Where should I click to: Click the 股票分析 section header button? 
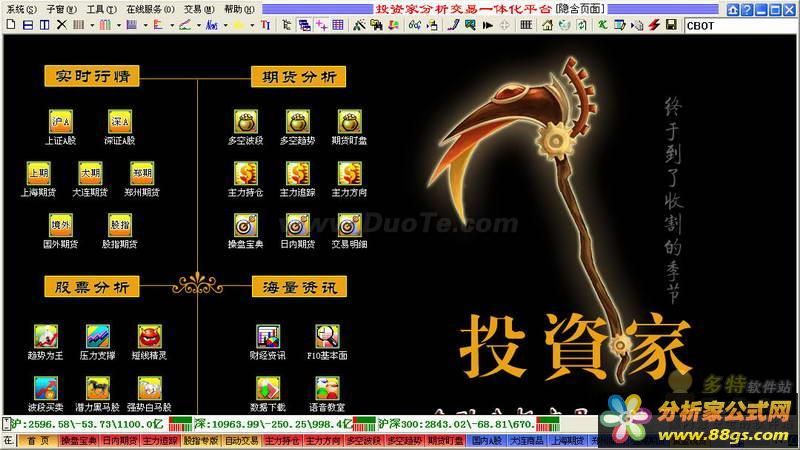coord(92,287)
